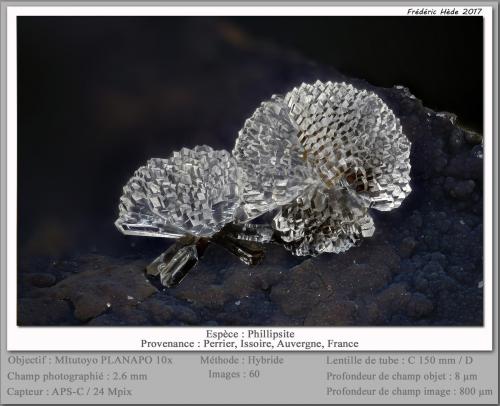Click the word Phillipsite in the caption
Screen dimensions: 500x406
[x=271, y=334]
